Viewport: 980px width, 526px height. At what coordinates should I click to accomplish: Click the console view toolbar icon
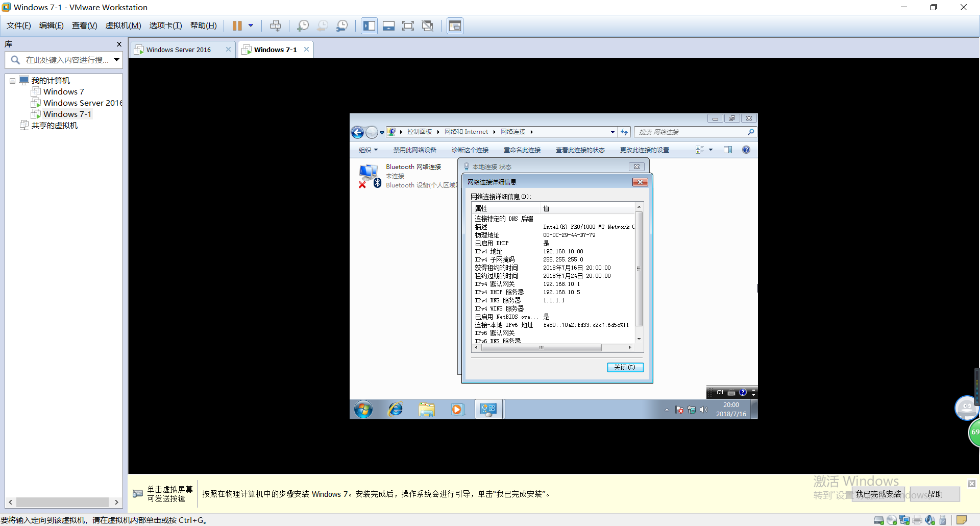[455, 26]
